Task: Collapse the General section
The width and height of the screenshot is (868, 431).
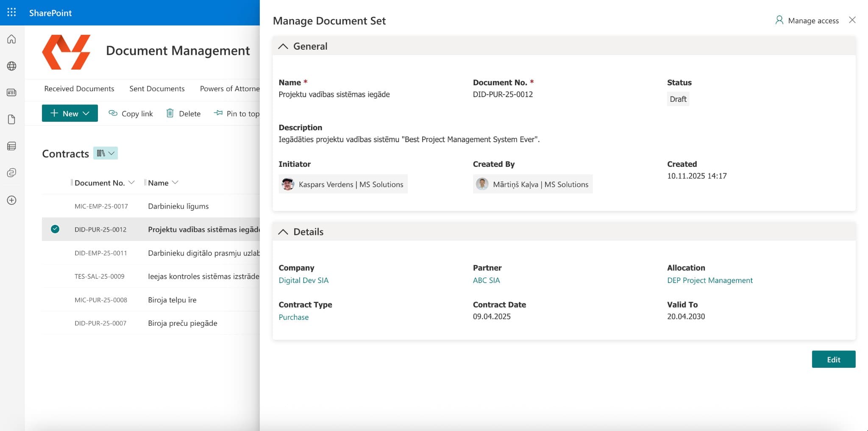Action: 283,46
